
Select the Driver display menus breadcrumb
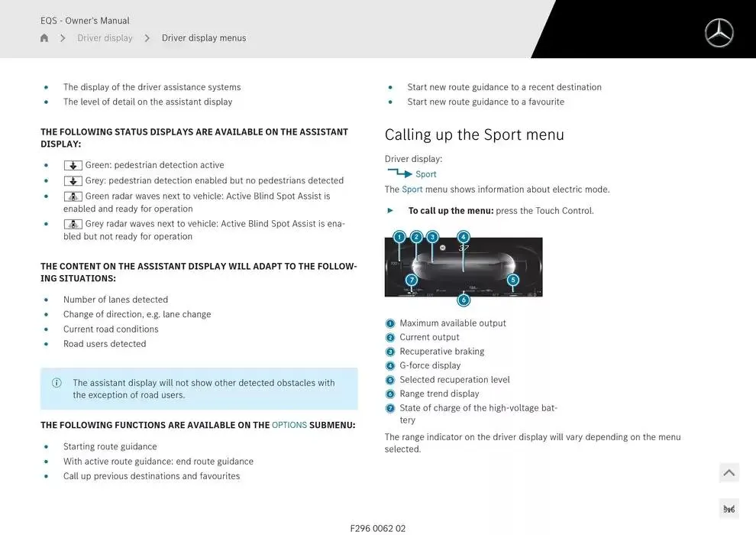click(204, 37)
